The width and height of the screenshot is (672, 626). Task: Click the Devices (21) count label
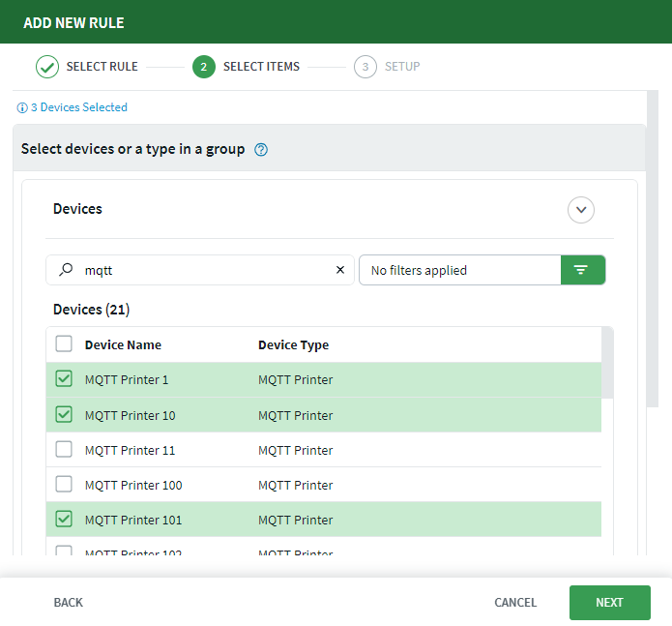[91, 310]
